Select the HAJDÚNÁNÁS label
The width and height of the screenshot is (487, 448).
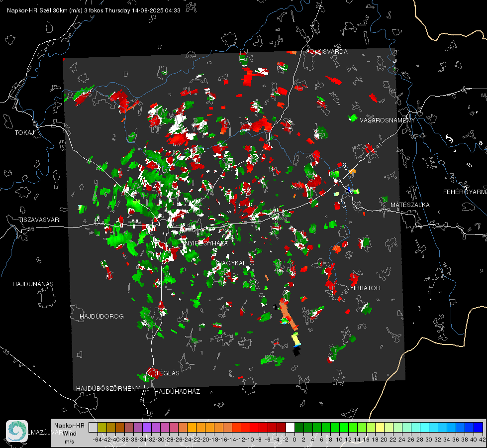pos(33,284)
